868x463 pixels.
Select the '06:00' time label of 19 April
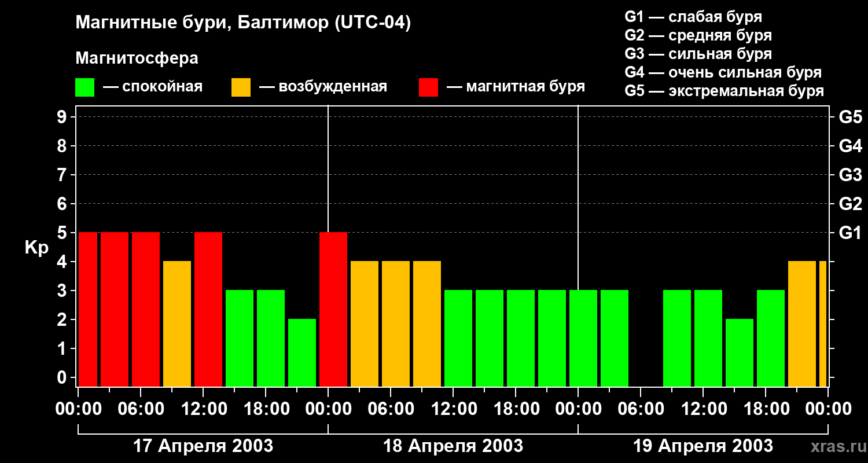(x=641, y=409)
